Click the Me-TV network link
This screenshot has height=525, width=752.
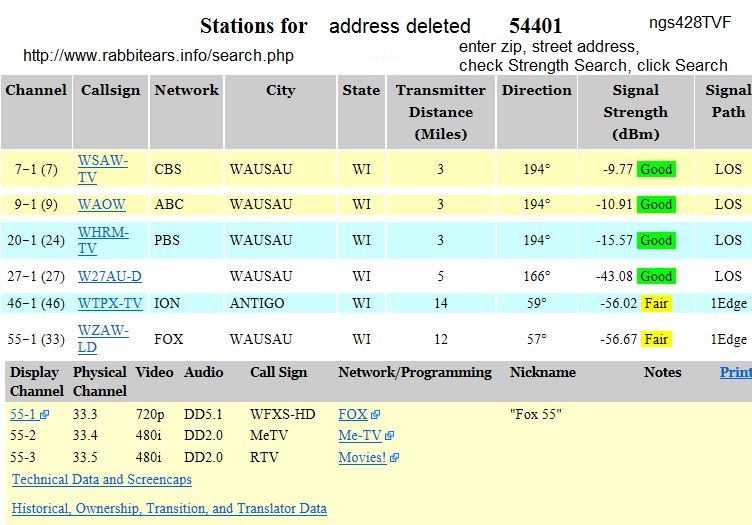(x=360, y=436)
